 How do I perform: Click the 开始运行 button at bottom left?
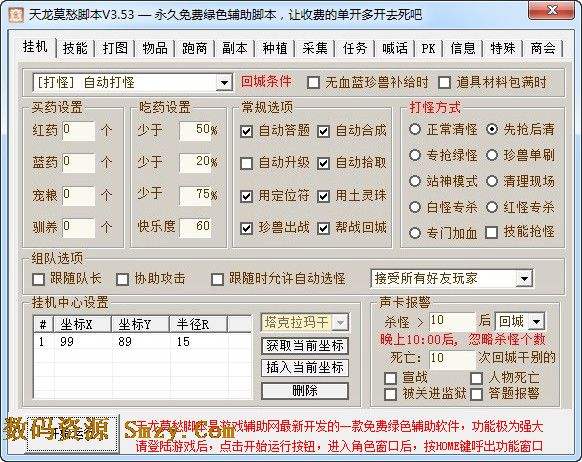point(72,433)
